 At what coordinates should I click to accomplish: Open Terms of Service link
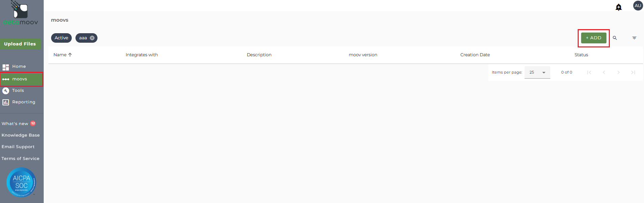[x=20, y=159]
